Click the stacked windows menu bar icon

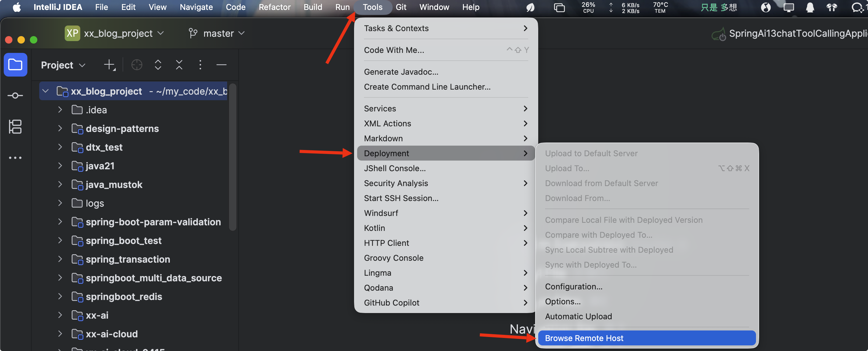click(559, 7)
